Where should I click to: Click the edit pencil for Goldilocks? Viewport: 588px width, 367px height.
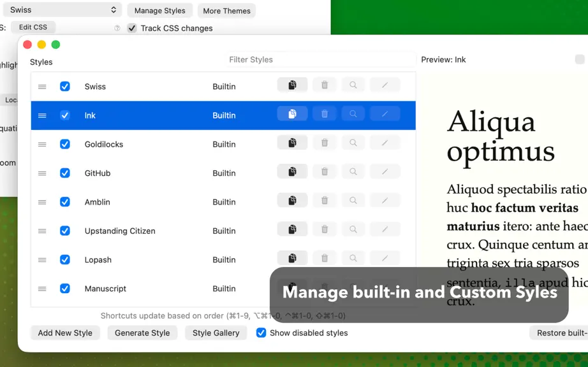point(385,143)
